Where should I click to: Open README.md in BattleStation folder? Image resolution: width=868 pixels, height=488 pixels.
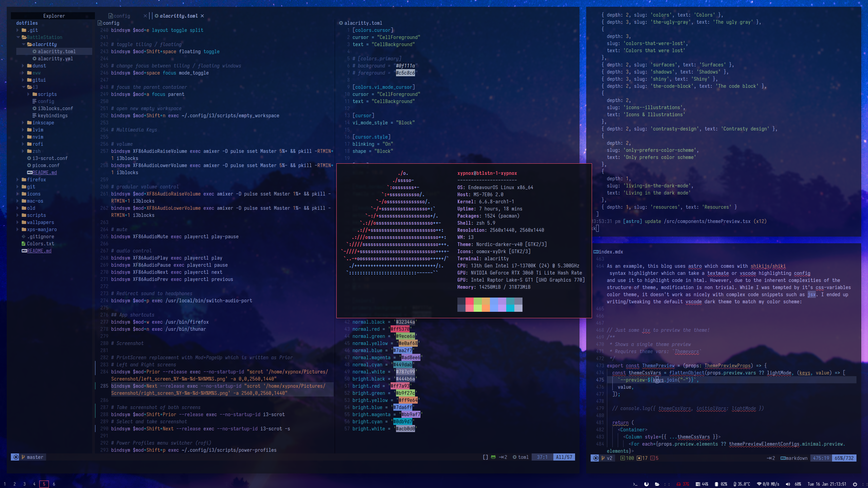44,172
